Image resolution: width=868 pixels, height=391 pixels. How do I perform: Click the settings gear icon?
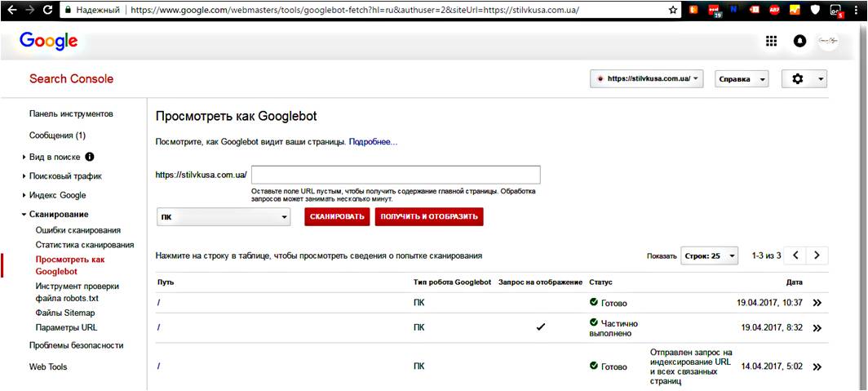click(804, 78)
